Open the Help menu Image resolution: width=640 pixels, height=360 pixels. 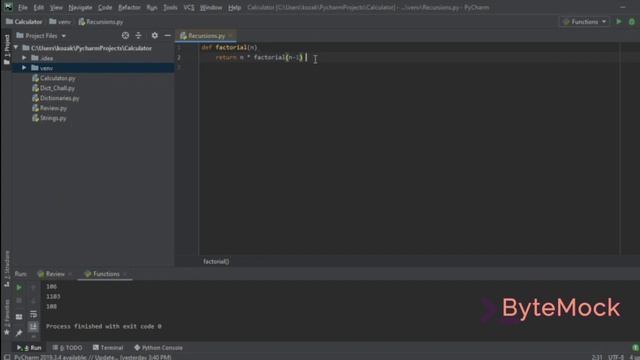tap(234, 7)
